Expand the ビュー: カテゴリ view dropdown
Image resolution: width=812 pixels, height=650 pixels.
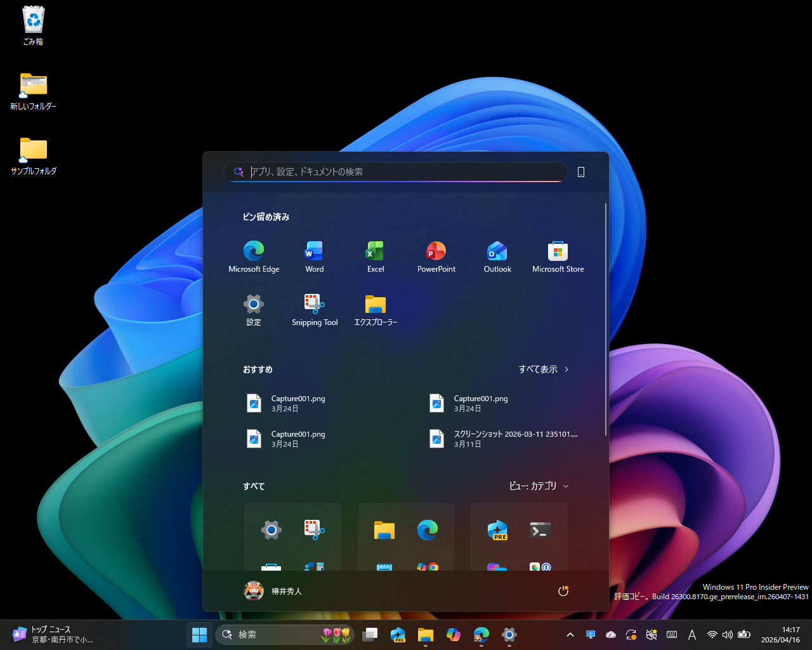pos(539,486)
